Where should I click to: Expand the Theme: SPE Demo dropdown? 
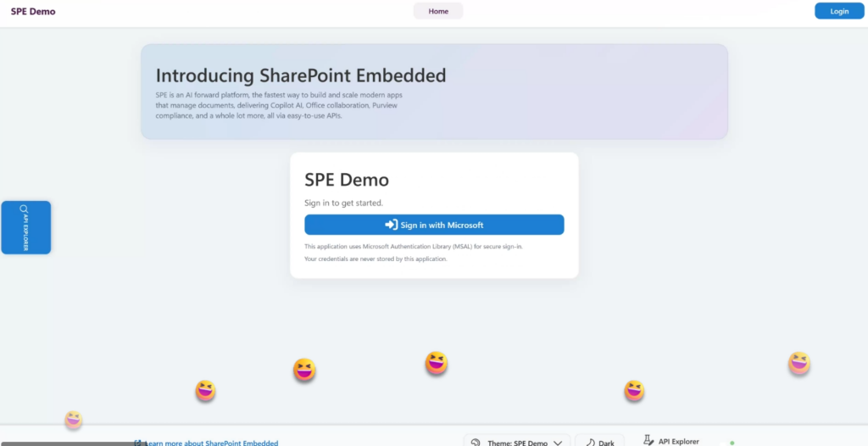[x=516, y=442]
